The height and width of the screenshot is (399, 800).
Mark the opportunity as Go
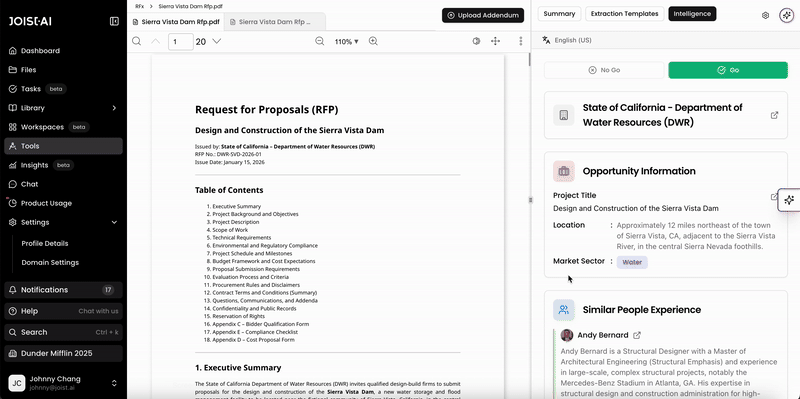coord(728,70)
